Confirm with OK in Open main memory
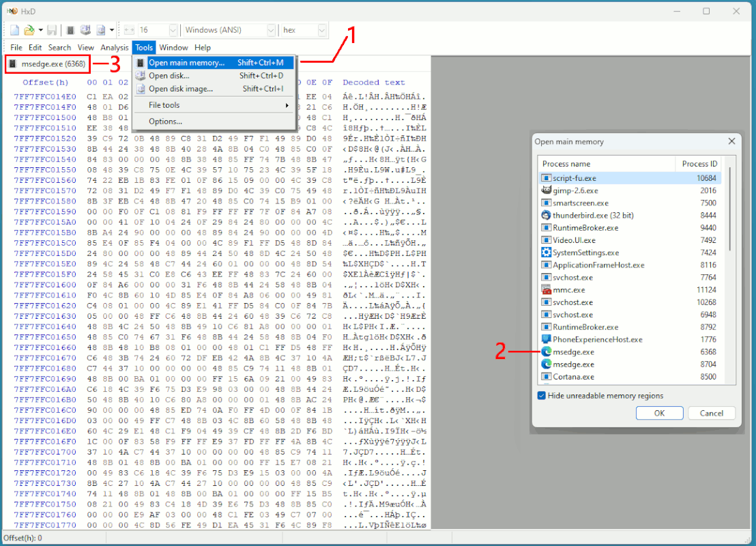 [x=659, y=414]
